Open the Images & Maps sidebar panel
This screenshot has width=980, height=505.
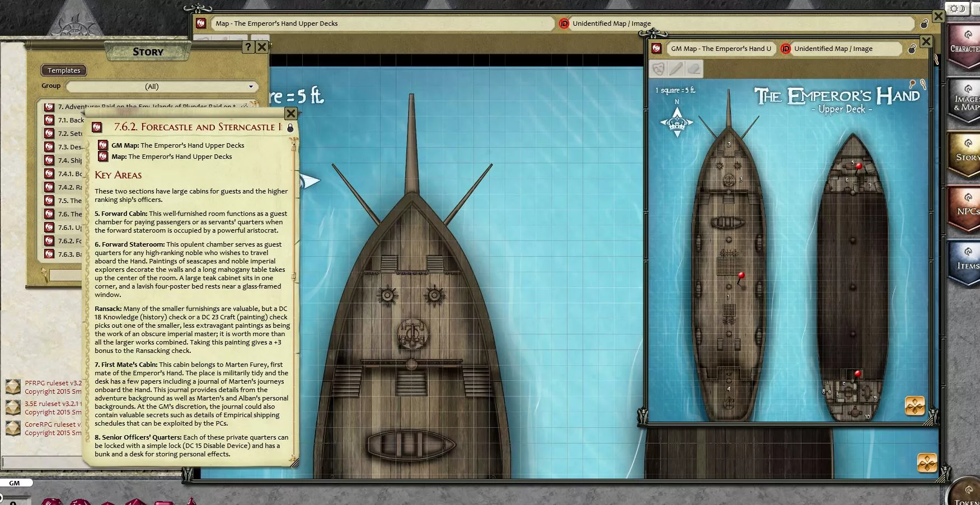point(965,100)
